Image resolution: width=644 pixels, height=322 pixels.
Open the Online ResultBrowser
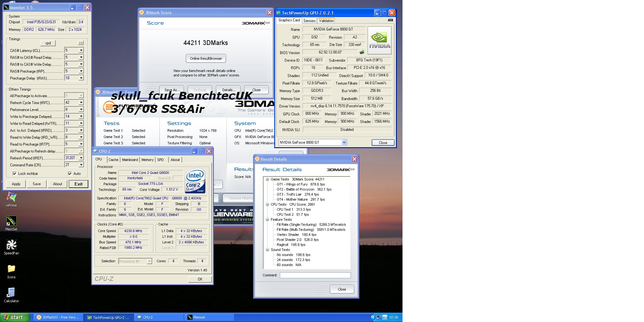click(206, 58)
